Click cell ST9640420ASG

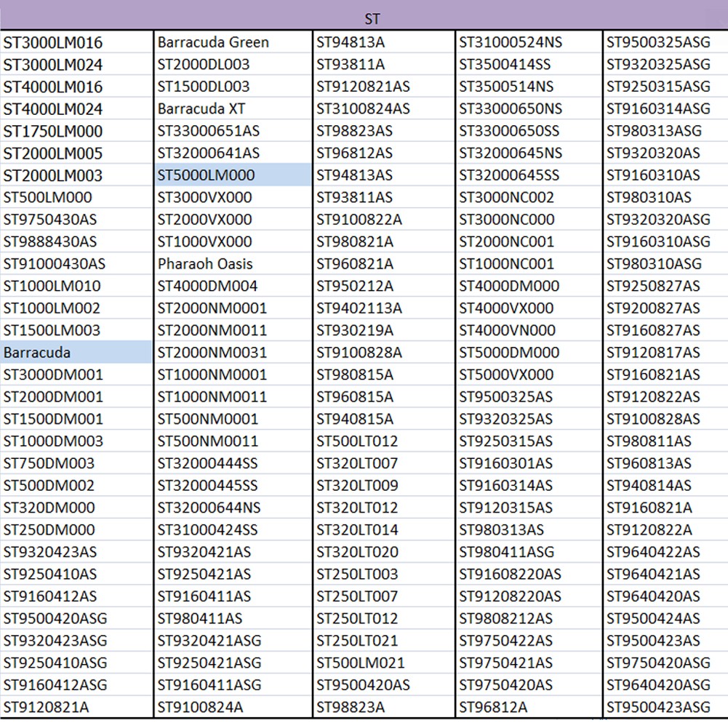pos(665,685)
